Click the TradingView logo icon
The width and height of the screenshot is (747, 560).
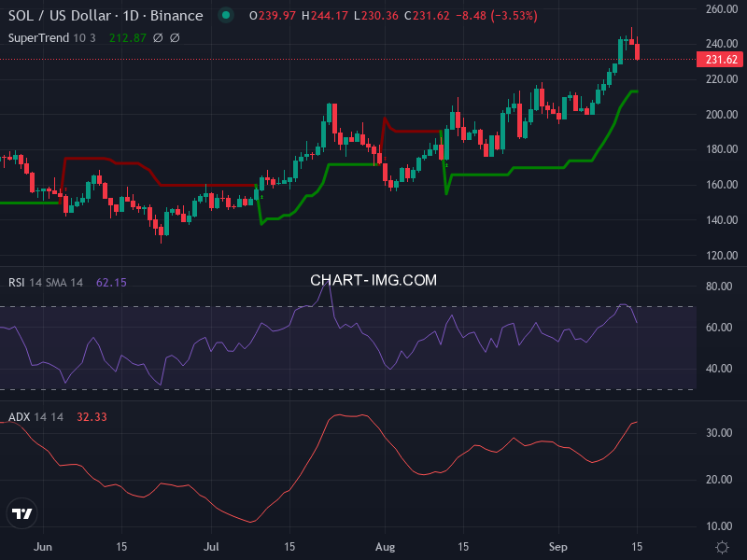click(22, 512)
